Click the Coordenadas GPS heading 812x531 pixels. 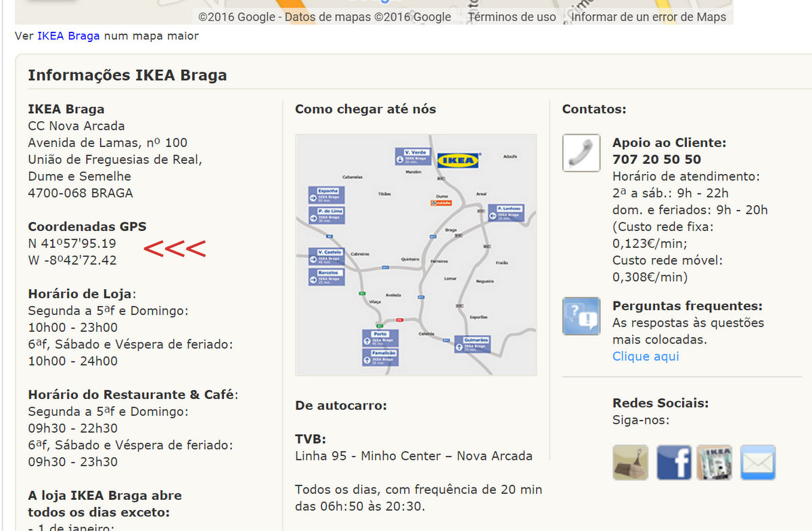tap(87, 227)
